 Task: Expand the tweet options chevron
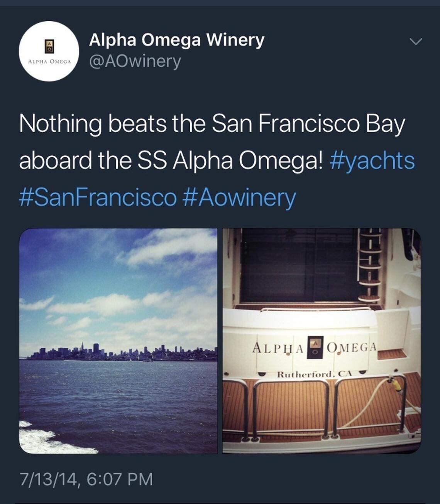pyautogui.click(x=415, y=41)
